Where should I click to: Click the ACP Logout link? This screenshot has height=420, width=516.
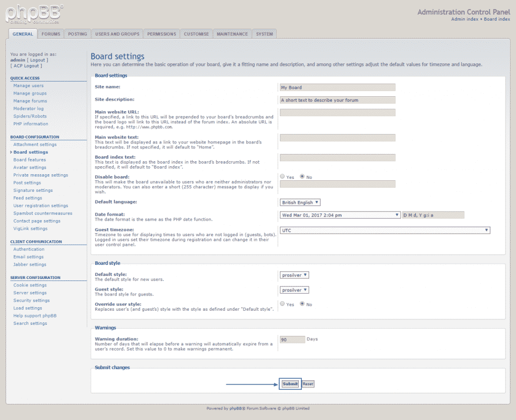point(26,66)
